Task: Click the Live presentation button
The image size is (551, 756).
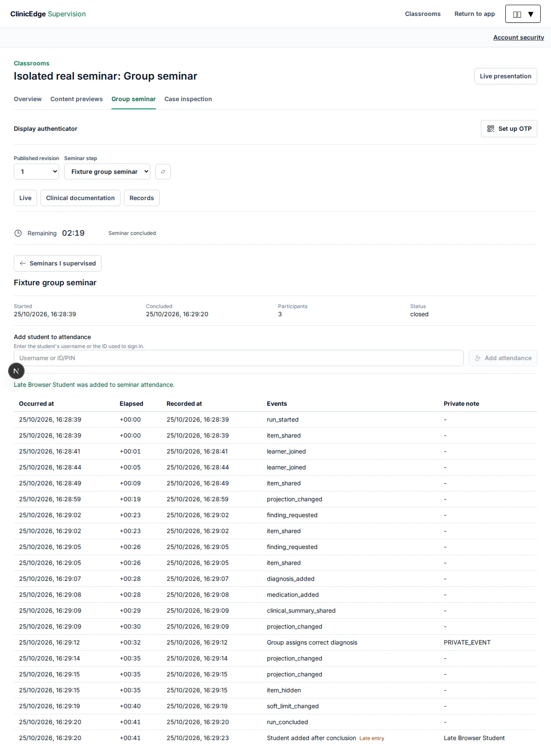Action: click(505, 76)
